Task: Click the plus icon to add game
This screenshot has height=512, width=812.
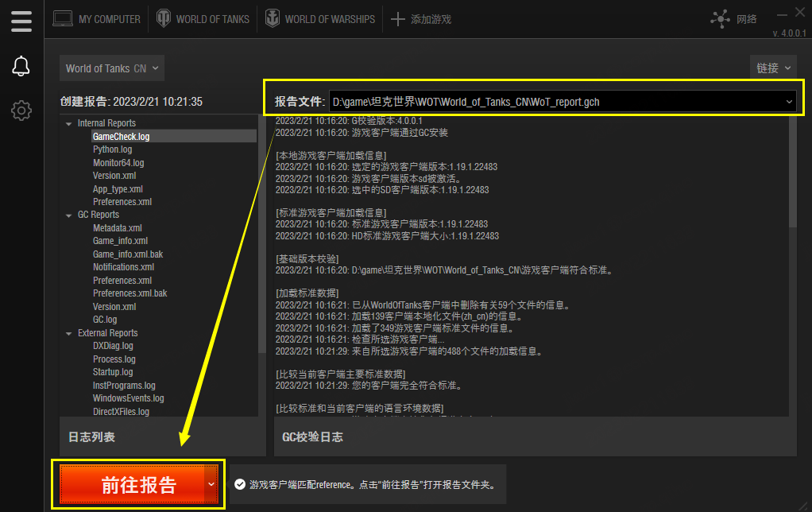Action: tap(398, 19)
